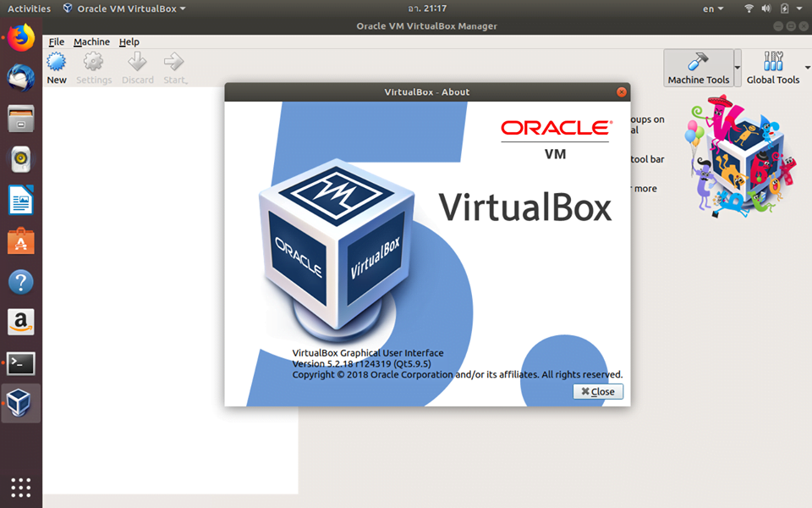The width and height of the screenshot is (812, 508).
Task: Show Applications grid at dock bottom
Action: coord(20,488)
